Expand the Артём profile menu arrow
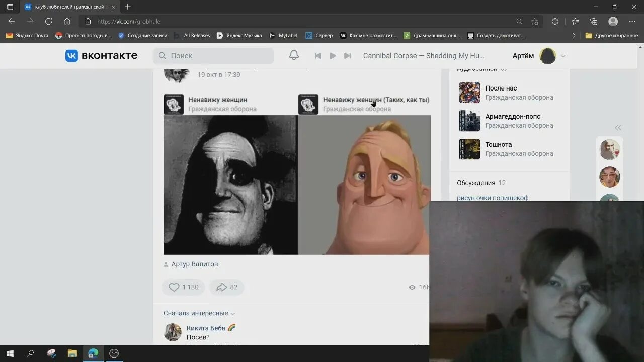The width and height of the screenshot is (644, 362). pos(563,56)
